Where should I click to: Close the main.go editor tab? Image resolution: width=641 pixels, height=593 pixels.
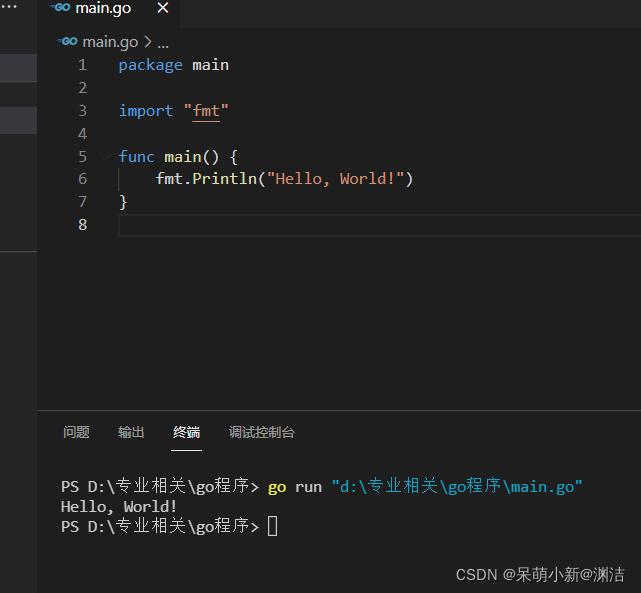163,9
